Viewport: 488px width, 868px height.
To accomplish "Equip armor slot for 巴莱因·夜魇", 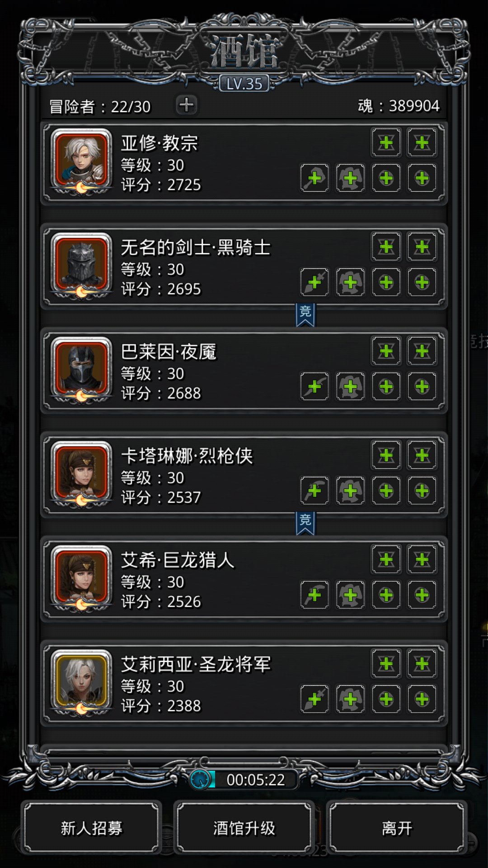I will (x=350, y=387).
